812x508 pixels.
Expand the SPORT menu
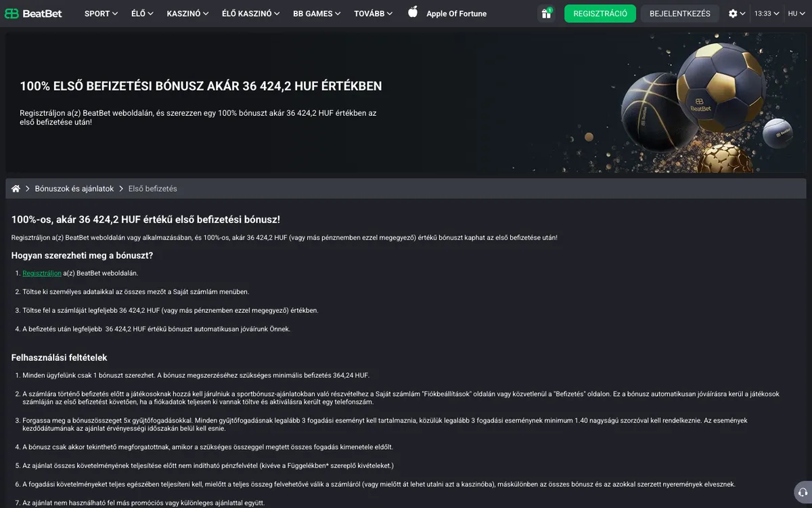(101, 14)
